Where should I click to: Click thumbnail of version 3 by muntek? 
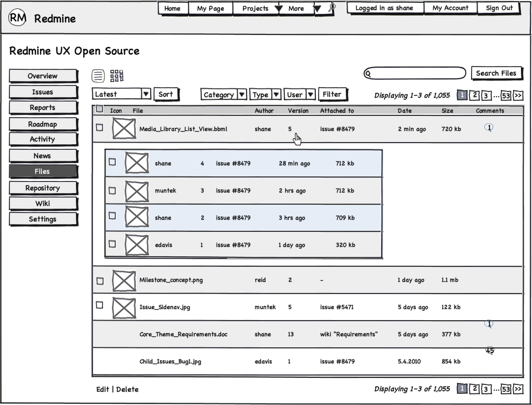[x=137, y=191]
